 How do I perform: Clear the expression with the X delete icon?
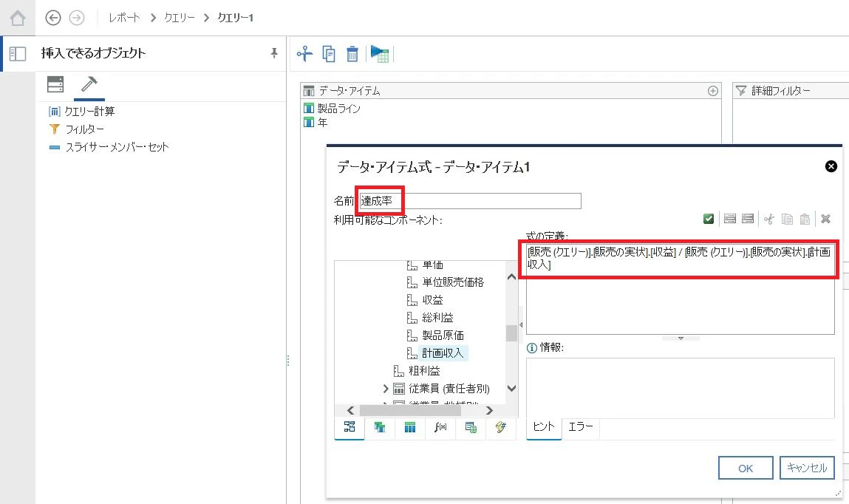pos(825,219)
